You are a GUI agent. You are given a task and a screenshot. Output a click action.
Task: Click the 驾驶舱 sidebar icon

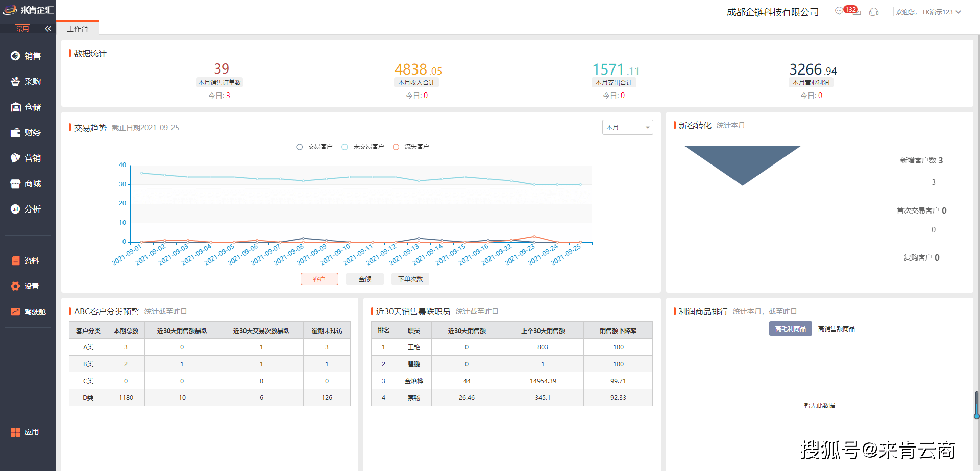point(28,311)
